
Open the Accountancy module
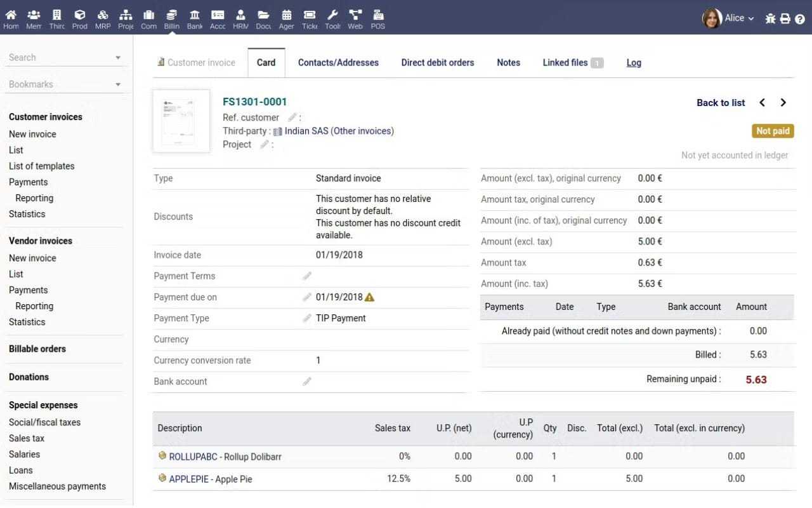pyautogui.click(x=218, y=18)
